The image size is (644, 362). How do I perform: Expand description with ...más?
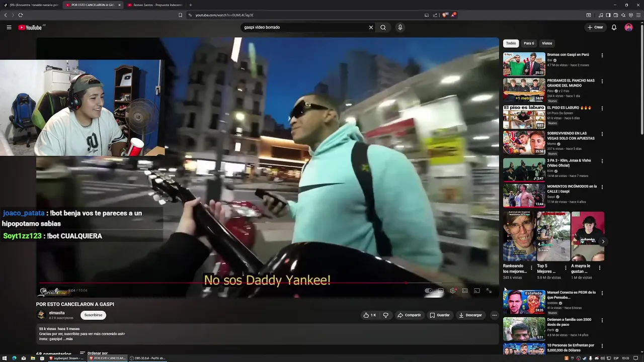[x=68, y=339]
